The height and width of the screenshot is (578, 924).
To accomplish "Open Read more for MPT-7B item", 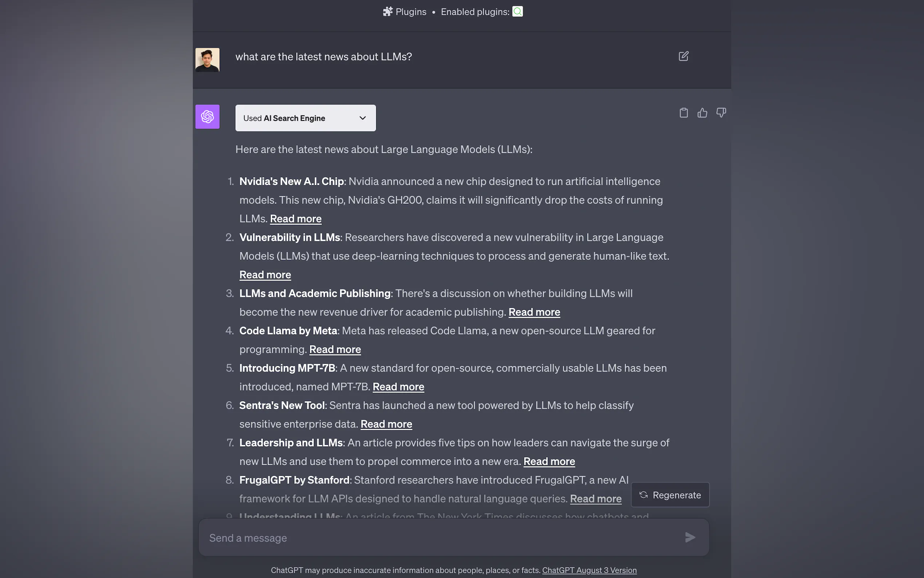I will pyautogui.click(x=398, y=387).
